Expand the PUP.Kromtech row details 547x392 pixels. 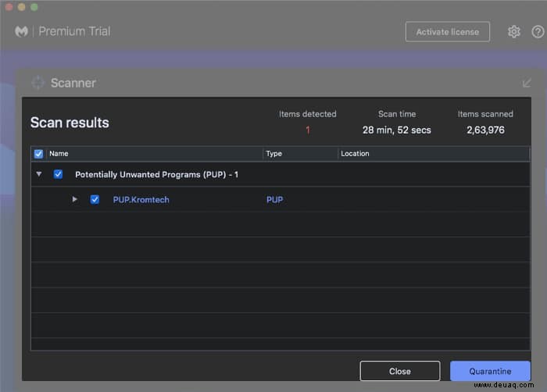[x=74, y=199]
